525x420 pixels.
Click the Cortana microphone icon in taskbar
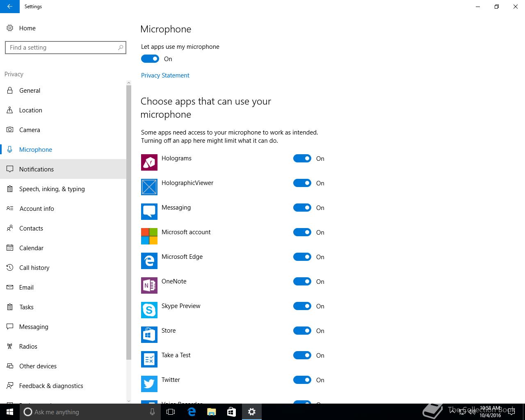[x=152, y=412]
